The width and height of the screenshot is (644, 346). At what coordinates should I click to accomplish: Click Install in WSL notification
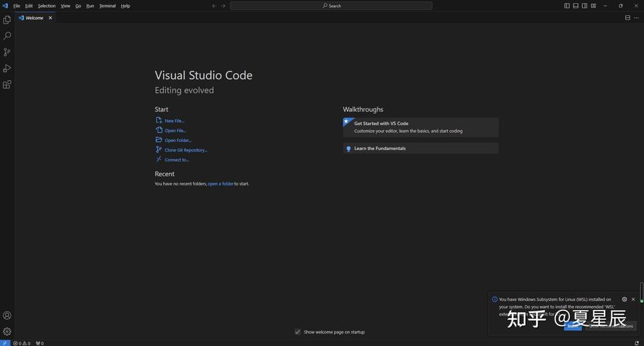tap(573, 326)
